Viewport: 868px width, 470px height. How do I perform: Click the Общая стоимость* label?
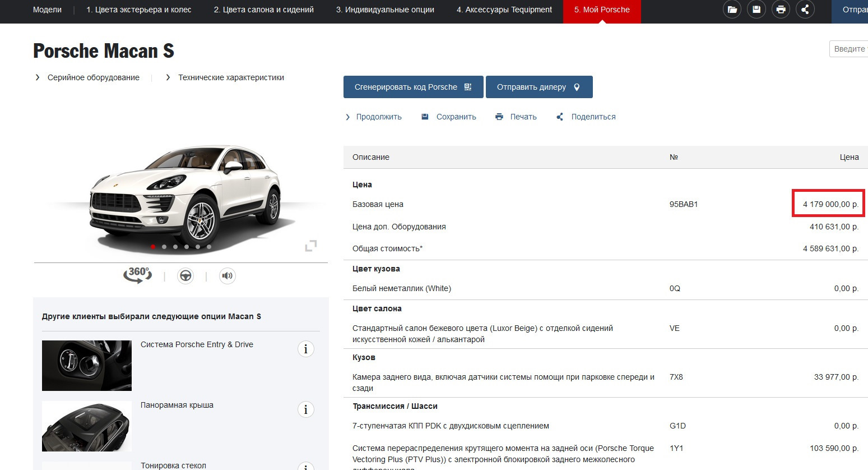(388, 248)
